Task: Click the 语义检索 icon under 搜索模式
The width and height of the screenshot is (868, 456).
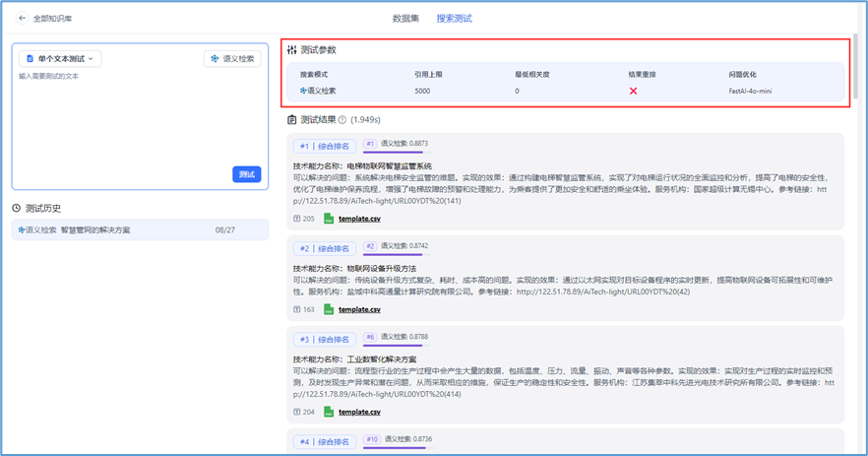Action: pos(303,91)
